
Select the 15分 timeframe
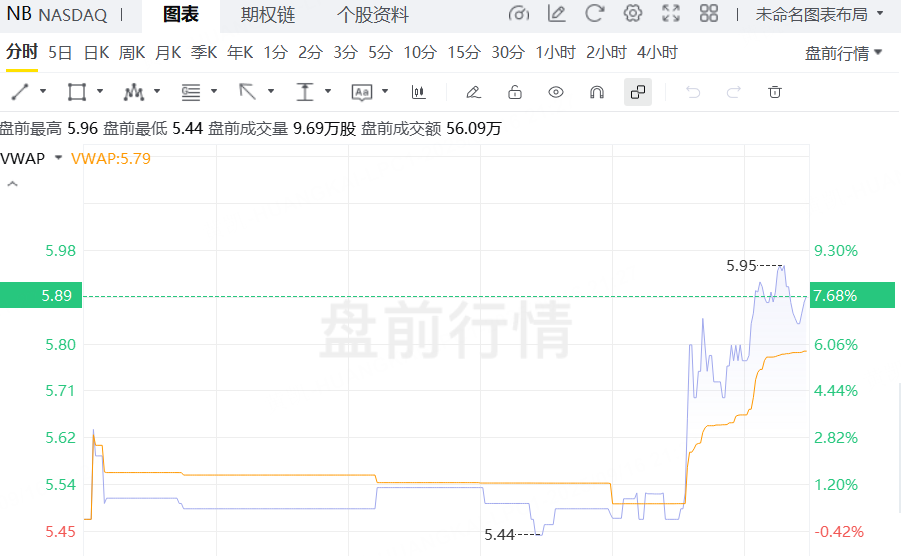[464, 53]
